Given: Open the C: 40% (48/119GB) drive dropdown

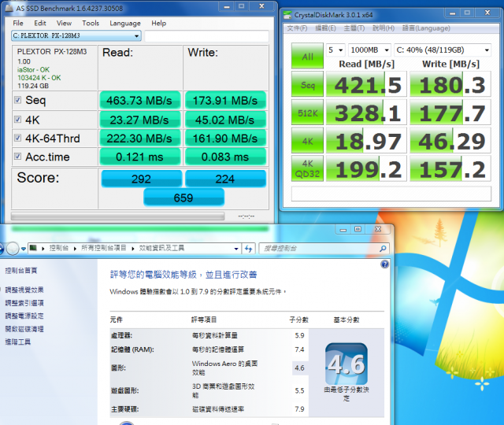Looking at the screenshot, I should pos(443,50).
